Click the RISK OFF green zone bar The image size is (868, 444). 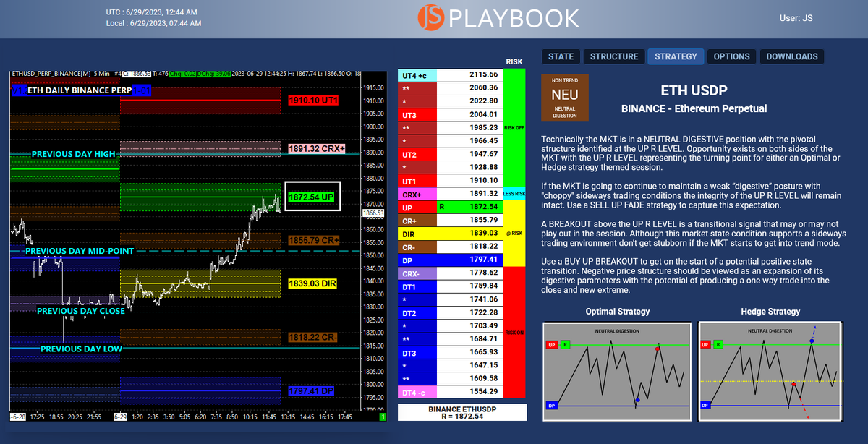pos(514,127)
